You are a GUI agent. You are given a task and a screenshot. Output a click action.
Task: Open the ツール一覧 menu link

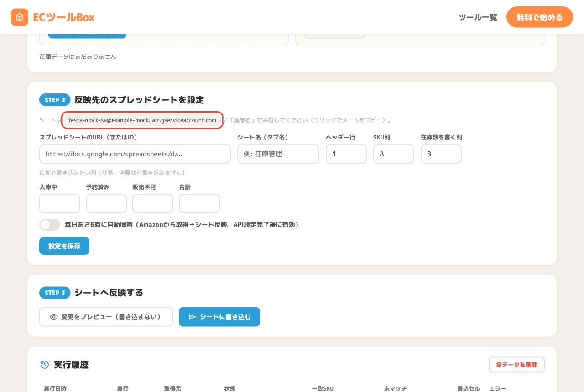coord(478,17)
